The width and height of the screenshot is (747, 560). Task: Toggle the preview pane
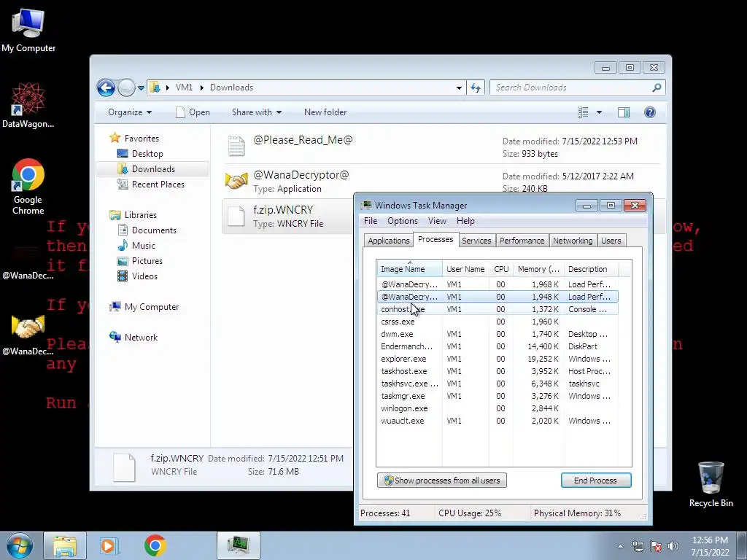(x=624, y=112)
